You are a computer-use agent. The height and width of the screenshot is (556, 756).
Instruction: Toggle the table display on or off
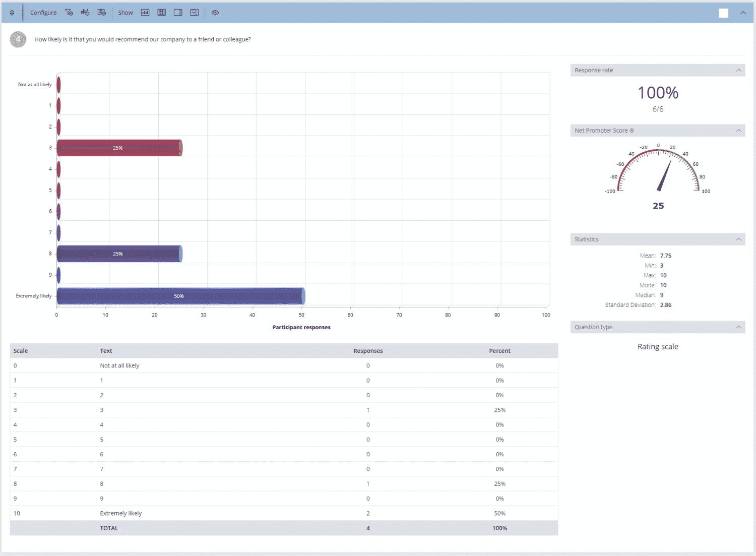(x=161, y=13)
